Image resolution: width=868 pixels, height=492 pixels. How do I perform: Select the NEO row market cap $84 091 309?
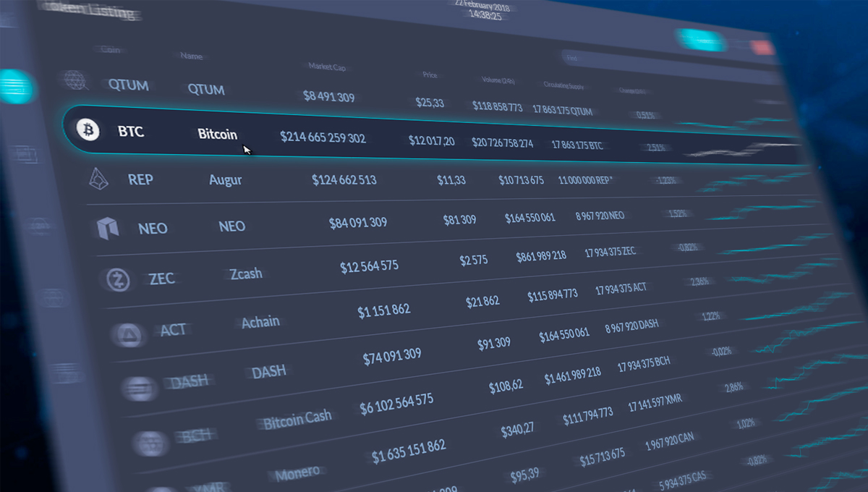tap(357, 222)
